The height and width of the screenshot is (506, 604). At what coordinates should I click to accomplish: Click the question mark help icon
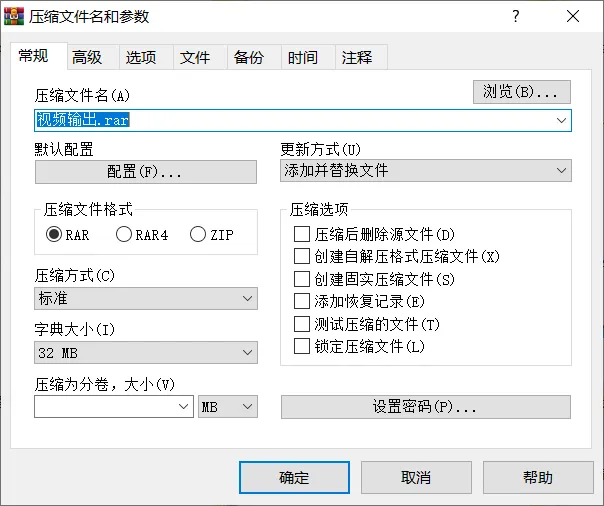tap(516, 16)
